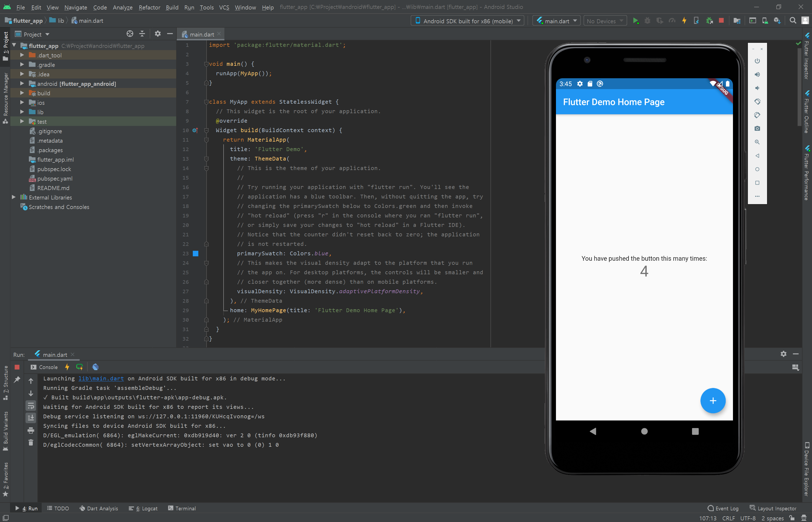Click Flutter Hot Restart icon in console toolbar
Screen dimensions: 812x522
click(x=80, y=367)
